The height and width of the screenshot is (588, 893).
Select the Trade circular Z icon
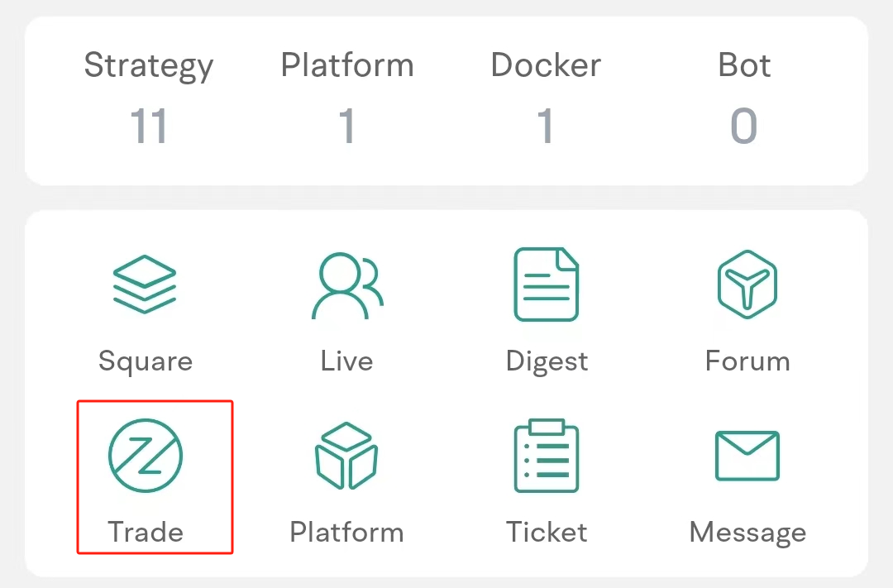click(146, 457)
